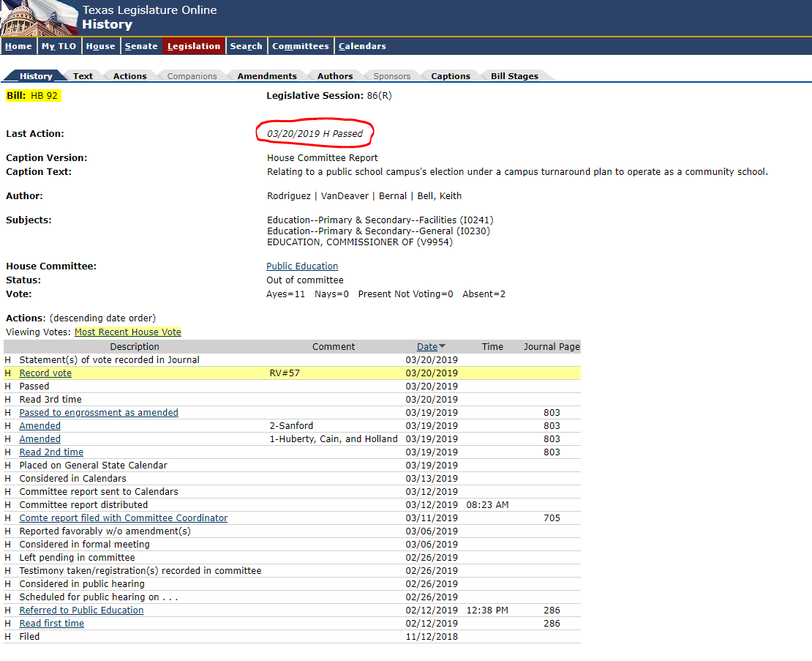Sort the actions by the Date header
This screenshot has width=812, height=661.
coord(427,346)
